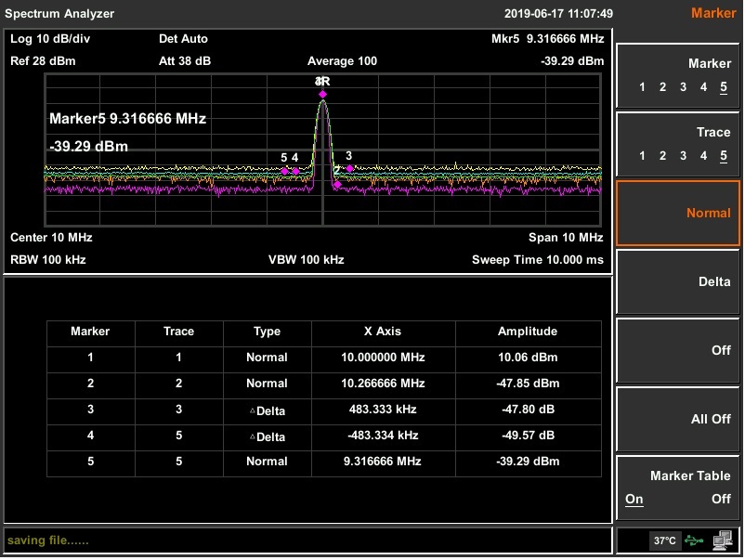Screen dimensions: 745x560
Task: Click the network computer status icon
Action: 723,540
